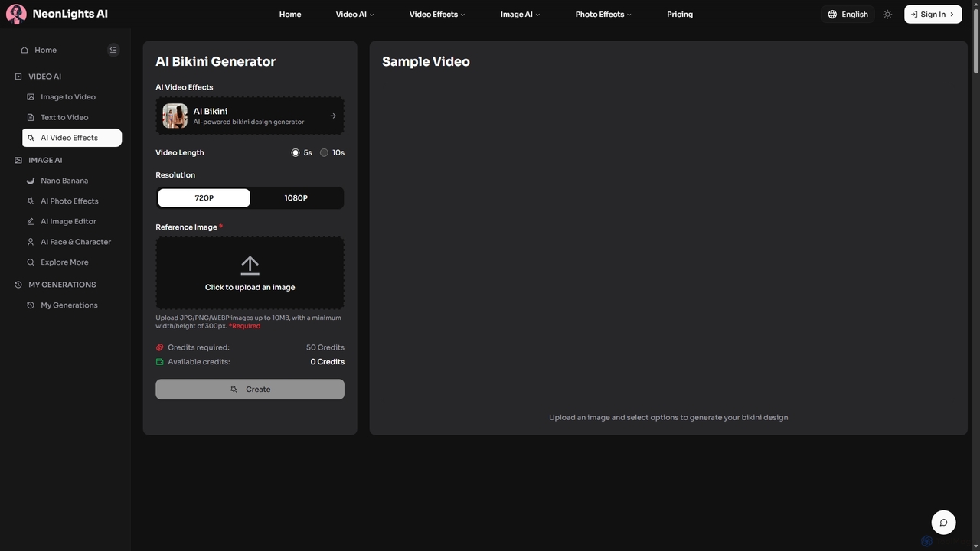Toggle light/dark theme sun icon
Screen dimensions: 980x551
coord(887,14)
